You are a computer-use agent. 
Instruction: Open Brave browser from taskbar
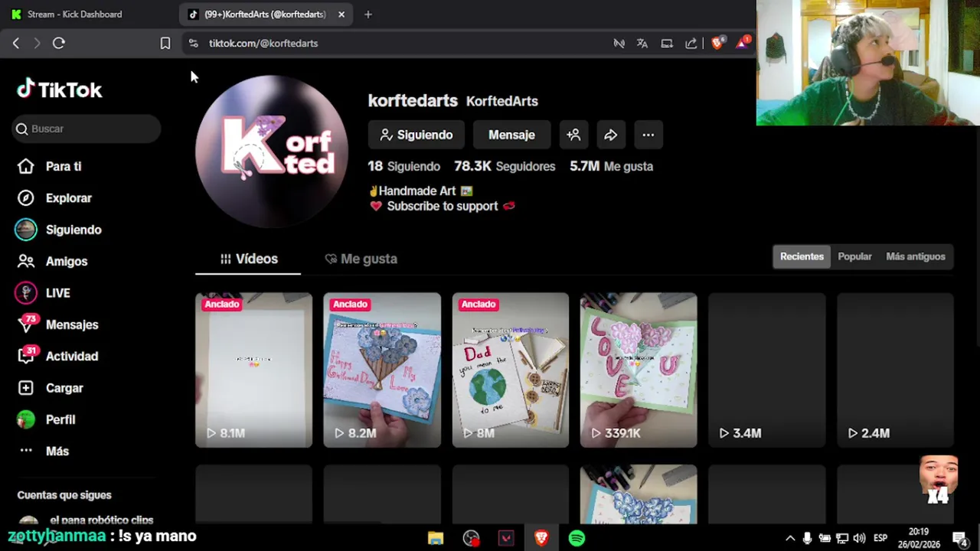pyautogui.click(x=541, y=539)
